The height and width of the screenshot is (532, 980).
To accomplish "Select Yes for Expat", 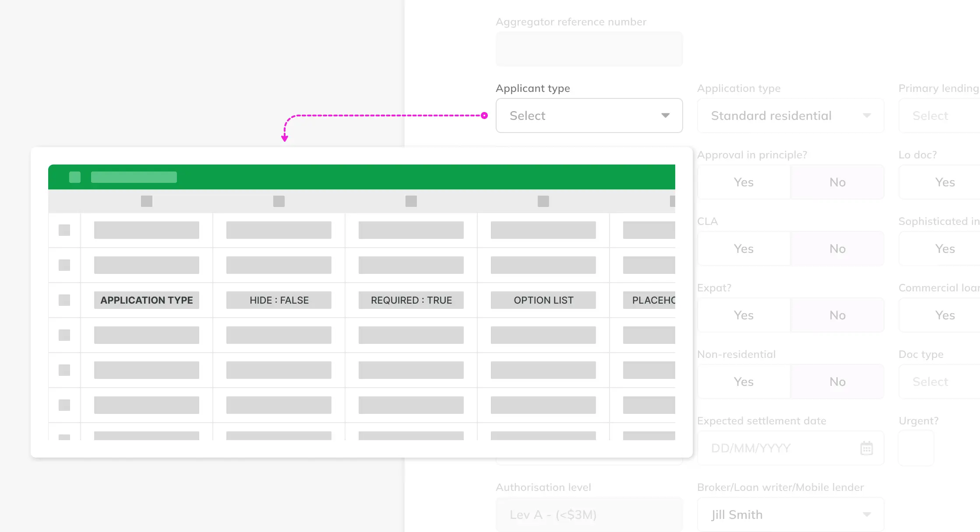I will coord(744,315).
